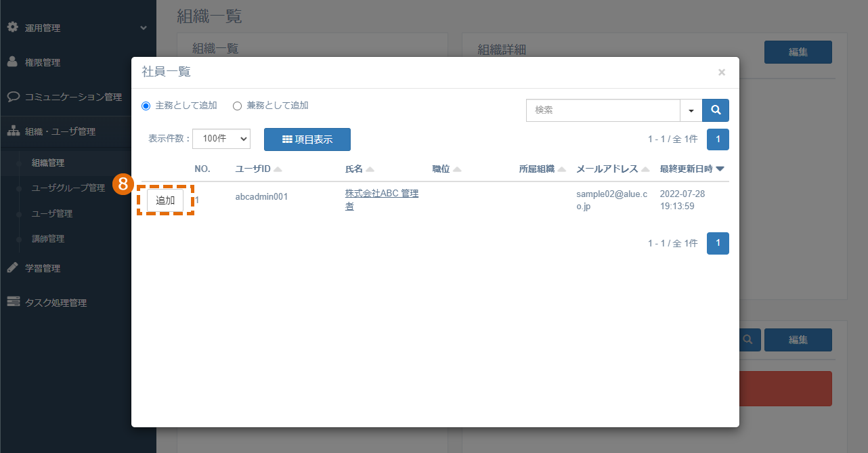Click the search magnifier button in the dialog

(716, 110)
